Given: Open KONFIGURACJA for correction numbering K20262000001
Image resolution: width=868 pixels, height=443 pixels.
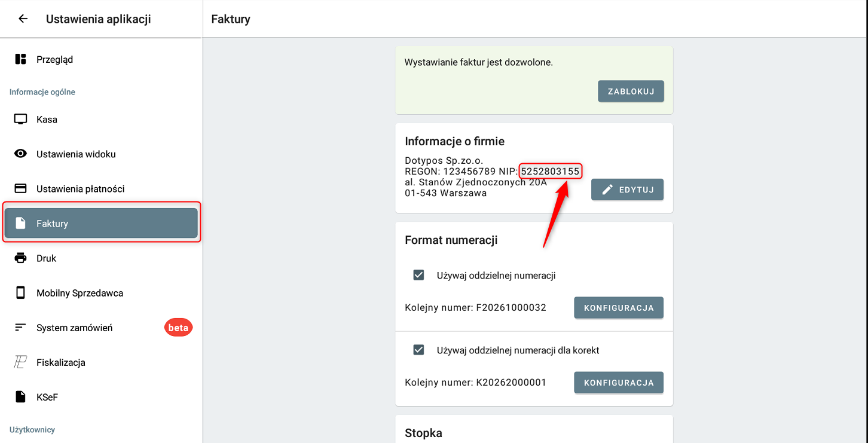Looking at the screenshot, I should [x=619, y=383].
